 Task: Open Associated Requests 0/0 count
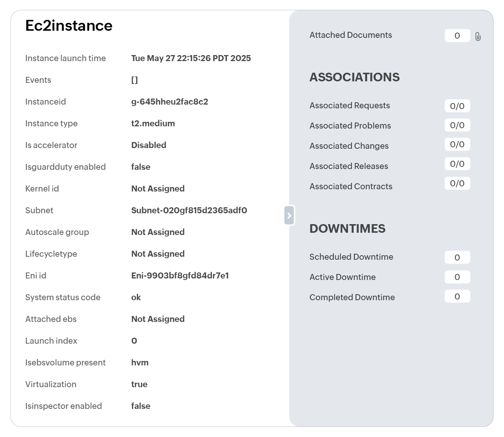tap(457, 106)
